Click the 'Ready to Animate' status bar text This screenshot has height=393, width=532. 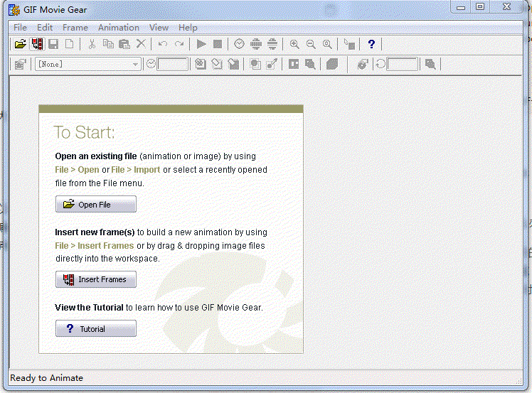pyautogui.click(x=46, y=378)
